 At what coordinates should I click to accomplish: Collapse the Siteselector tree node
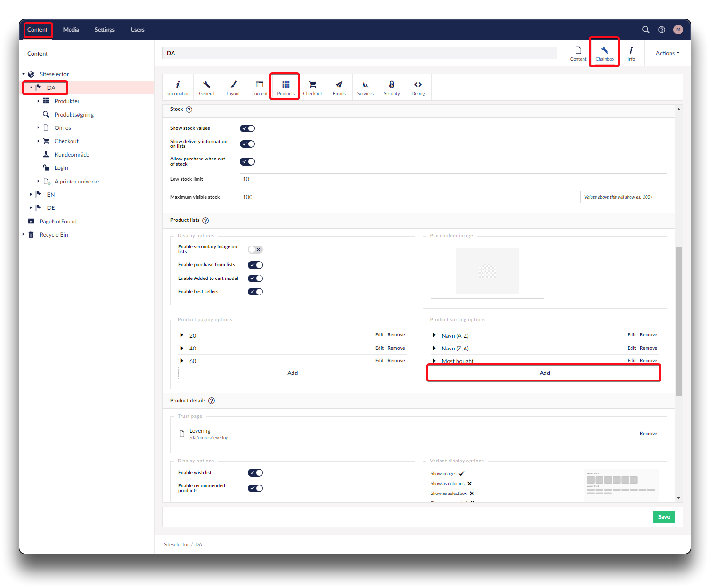pyautogui.click(x=24, y=74)
